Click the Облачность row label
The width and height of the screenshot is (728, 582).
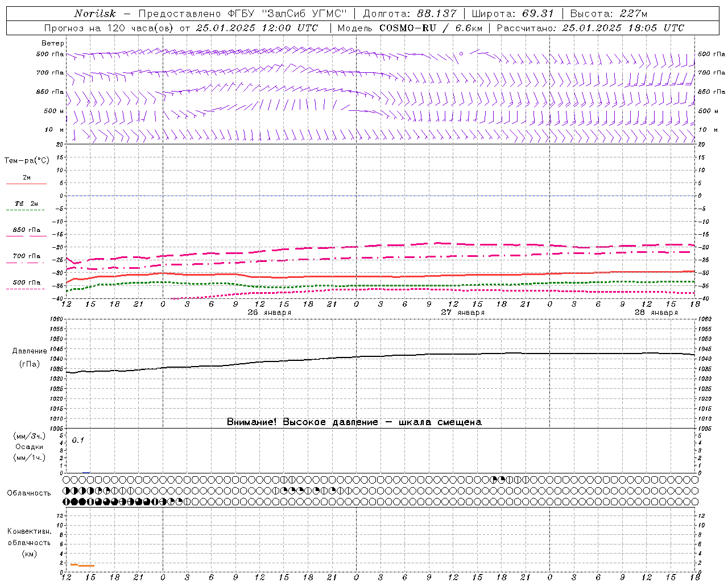coord(29,493)
